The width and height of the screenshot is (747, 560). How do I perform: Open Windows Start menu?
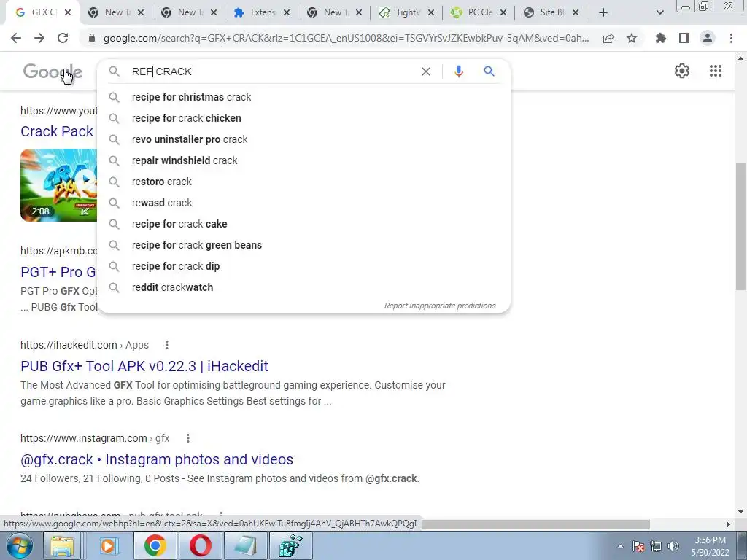(x=19, y=545)
